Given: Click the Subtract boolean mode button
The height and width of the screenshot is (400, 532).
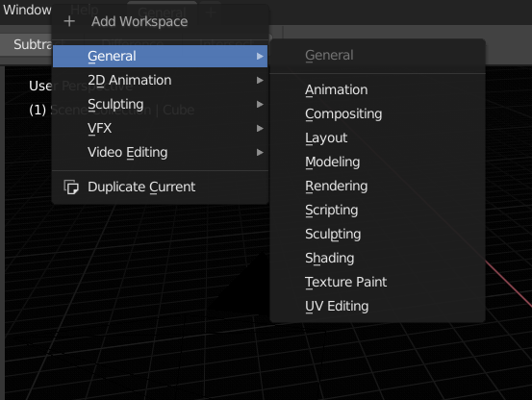Looking at the screenshot, I should 33,44.
